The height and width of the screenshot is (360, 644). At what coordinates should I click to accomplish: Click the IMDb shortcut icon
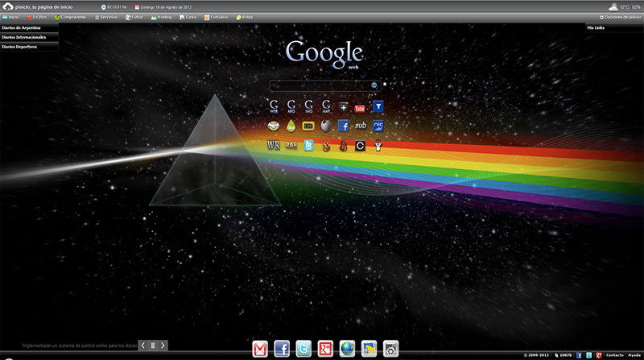309,126
